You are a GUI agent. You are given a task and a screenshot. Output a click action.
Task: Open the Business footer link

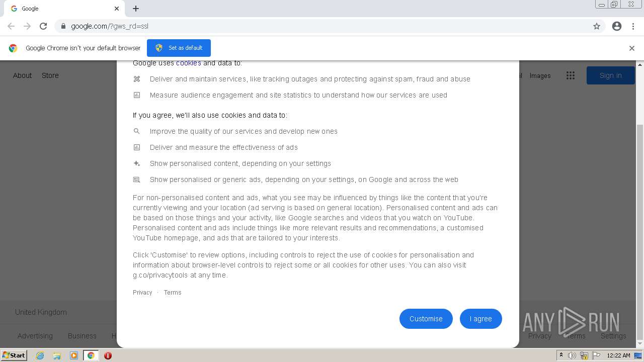pyautogui.click(x=82, y=336)
